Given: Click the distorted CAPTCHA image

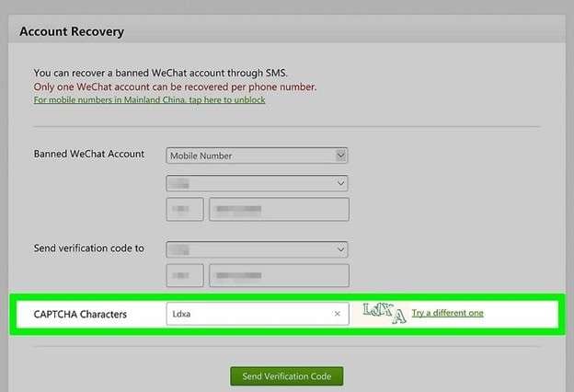Looking at the screenshot, I should point(385,313).
